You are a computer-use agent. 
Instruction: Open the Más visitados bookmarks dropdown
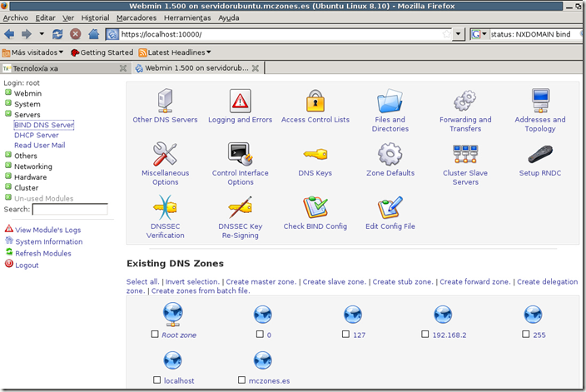[x=33, y=52]
